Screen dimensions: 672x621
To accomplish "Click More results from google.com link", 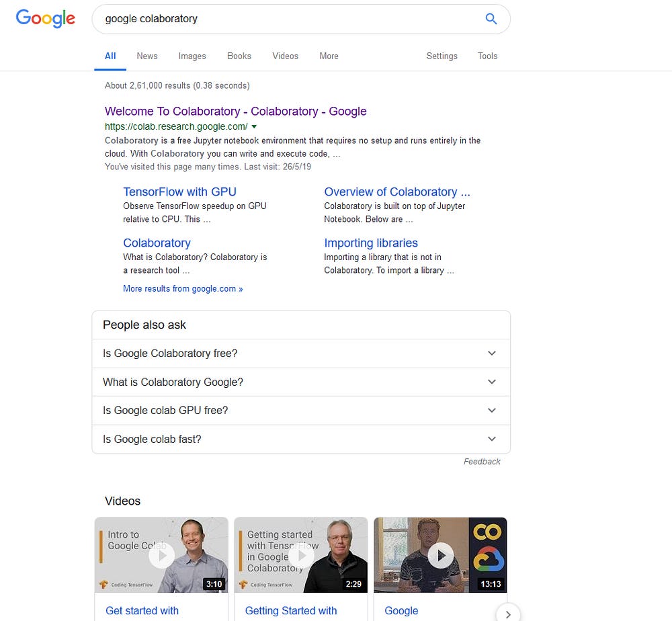I will coord(183,288).
